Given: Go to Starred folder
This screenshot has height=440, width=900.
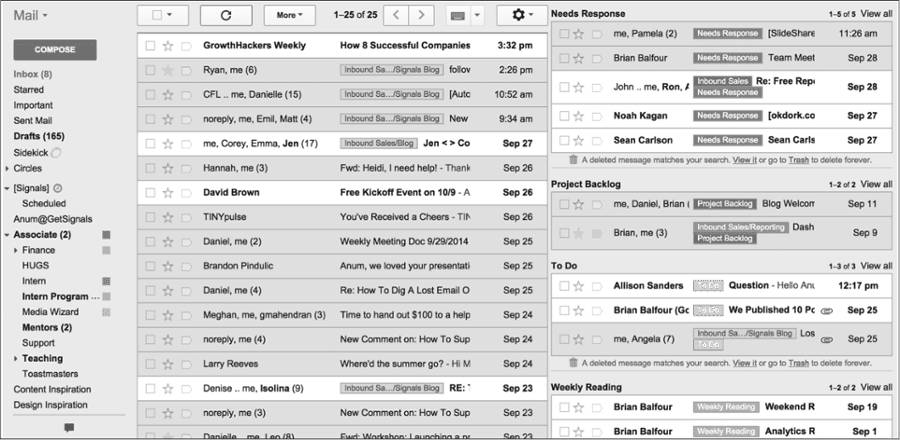Looking at the screenshot, I should coord(28,90).
